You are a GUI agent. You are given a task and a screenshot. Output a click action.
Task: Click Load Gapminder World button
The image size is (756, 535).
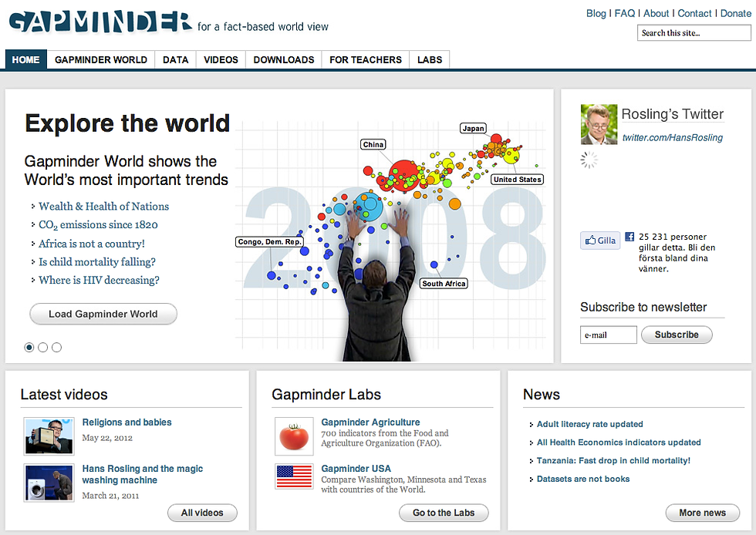point(103,314)
